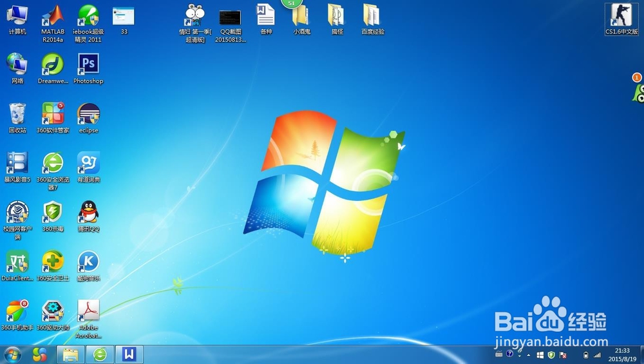The image size is (644, 364).
Task: Select the 360安全浏览器7 desktop shortcut
Action: [x=53, y=171]
